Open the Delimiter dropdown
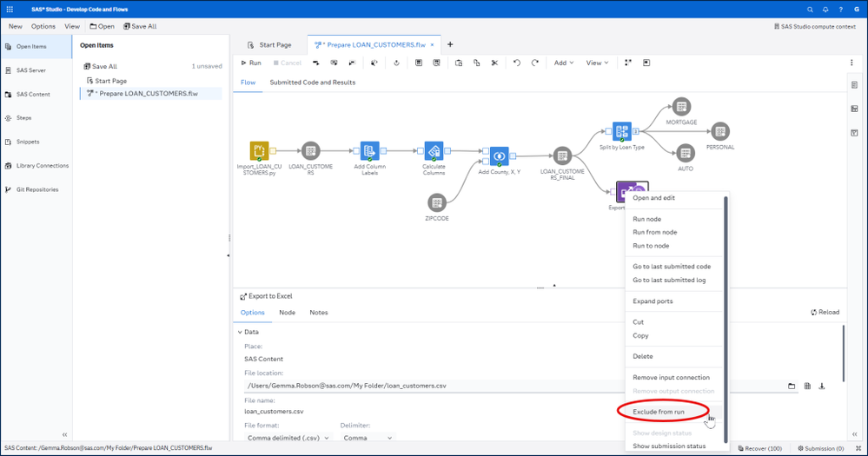 tap(368, 438)
